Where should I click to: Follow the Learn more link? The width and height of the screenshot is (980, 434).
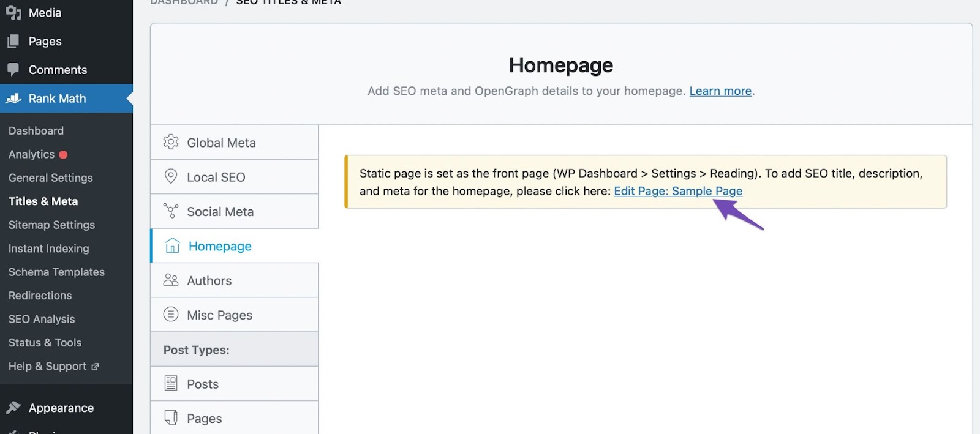(x=720, y=91)
